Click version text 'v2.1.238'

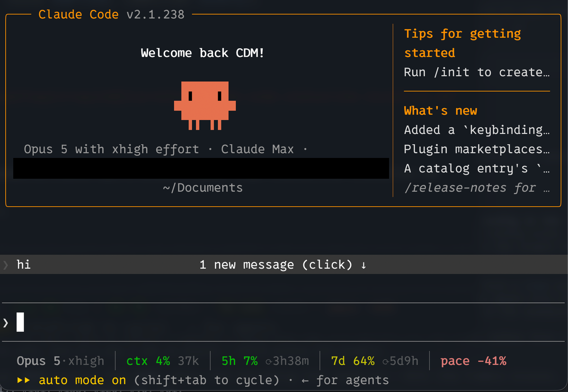(x=155, y=14)
